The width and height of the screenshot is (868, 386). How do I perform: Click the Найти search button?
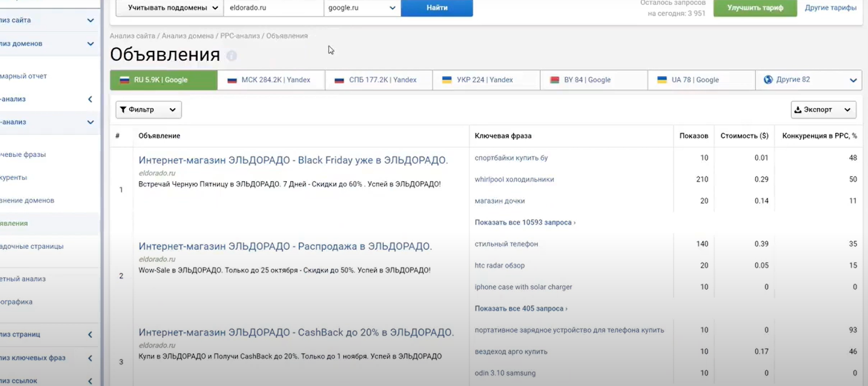click(437, 8)
